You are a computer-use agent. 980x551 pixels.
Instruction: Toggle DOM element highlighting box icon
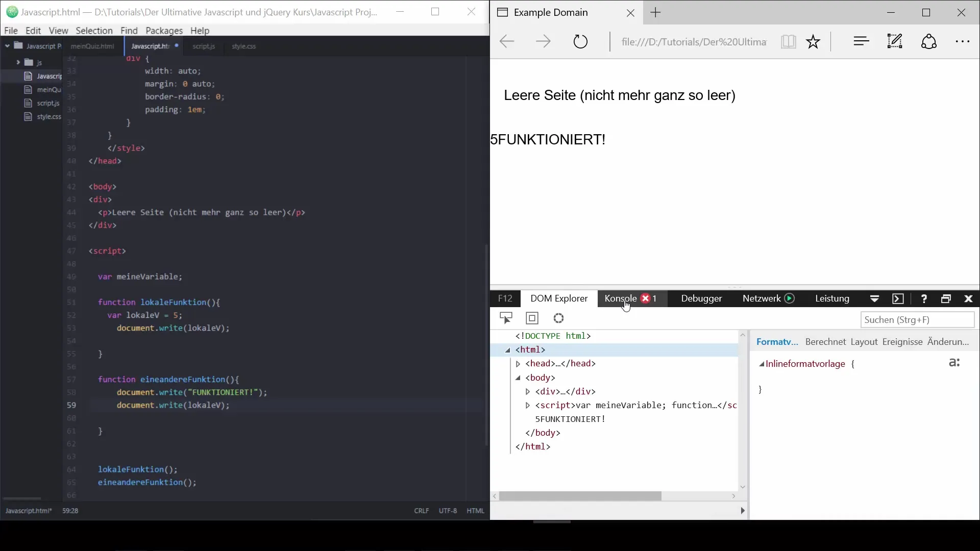(532, 318)
